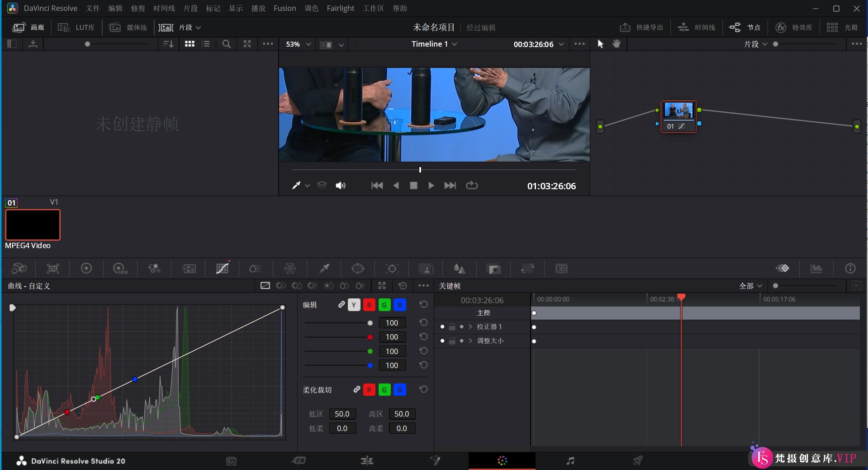Reset all custom curves
Screen dimensions: 868x470
click(x=403, y=286)
